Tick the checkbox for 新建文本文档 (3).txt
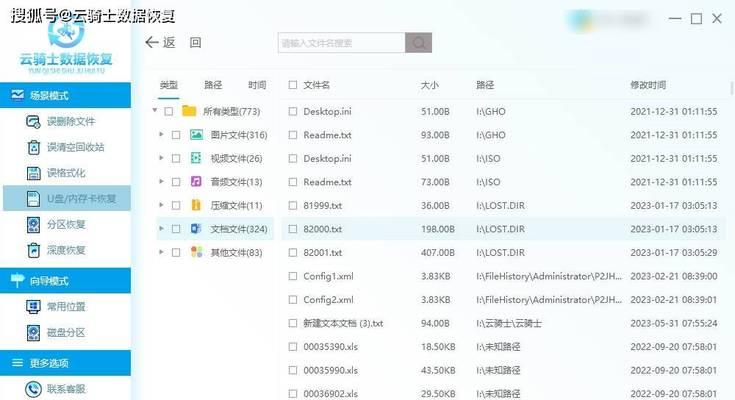 (293, 323)
